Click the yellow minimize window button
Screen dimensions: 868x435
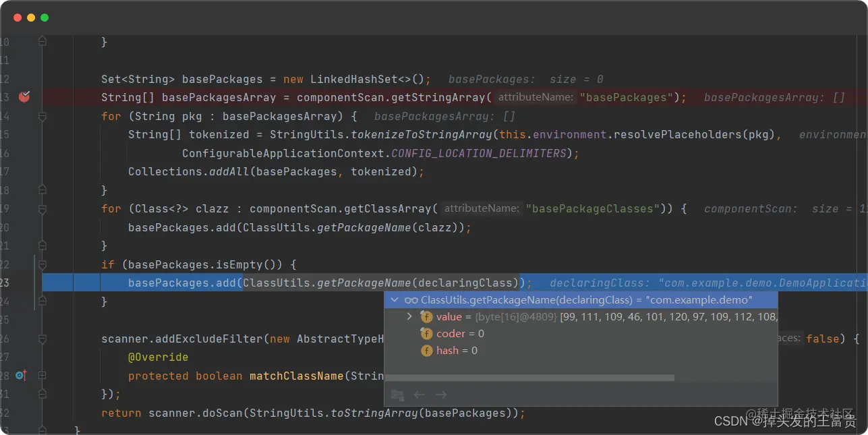click(x=31, y=18)
